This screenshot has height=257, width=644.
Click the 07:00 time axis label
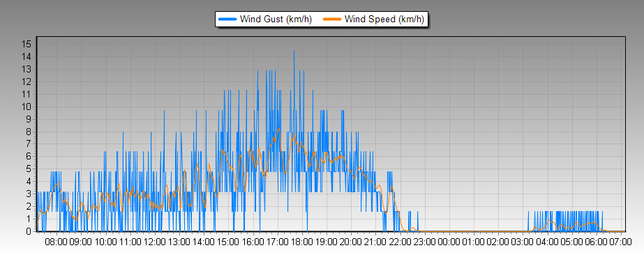(620, 242)
